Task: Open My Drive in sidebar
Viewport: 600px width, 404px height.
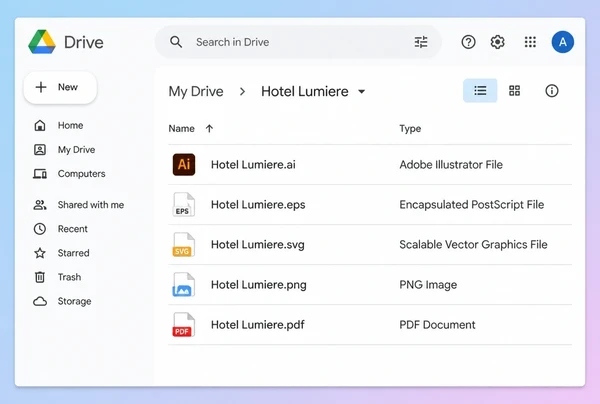Action: (77, 150)
